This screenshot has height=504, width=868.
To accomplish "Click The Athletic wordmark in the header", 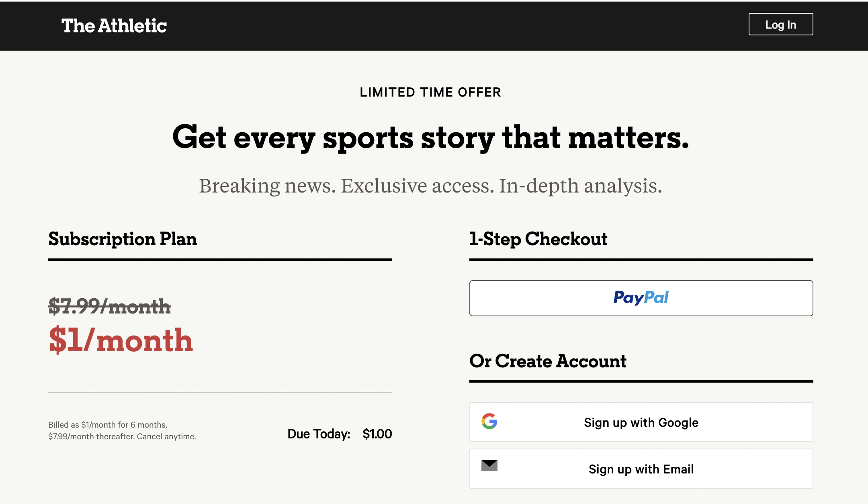I will (115, 26).
